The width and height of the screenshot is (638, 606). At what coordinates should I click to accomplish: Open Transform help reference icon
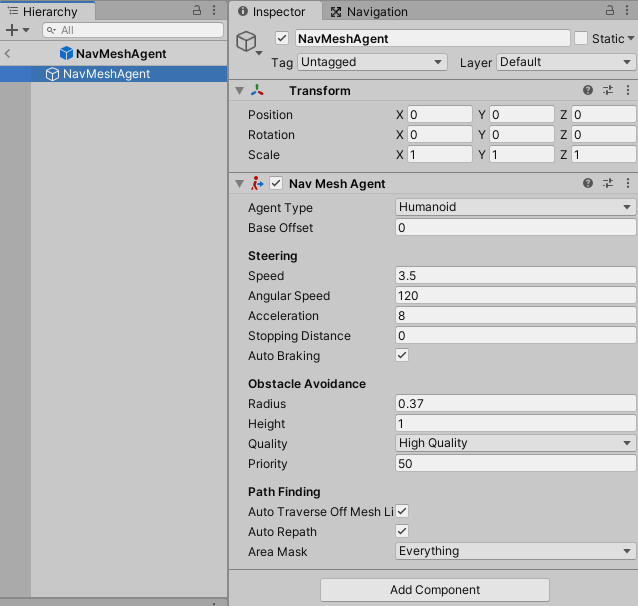[588, 90]
